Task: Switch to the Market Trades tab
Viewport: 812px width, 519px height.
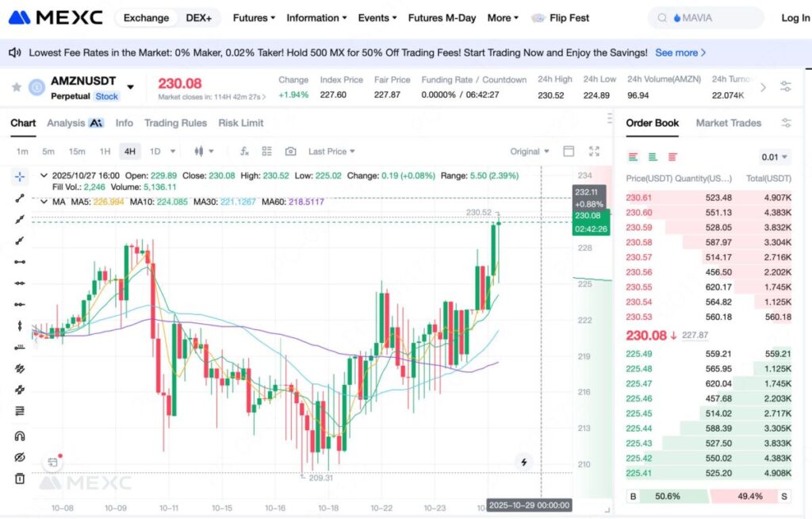Action: click(x=728, y=123)
